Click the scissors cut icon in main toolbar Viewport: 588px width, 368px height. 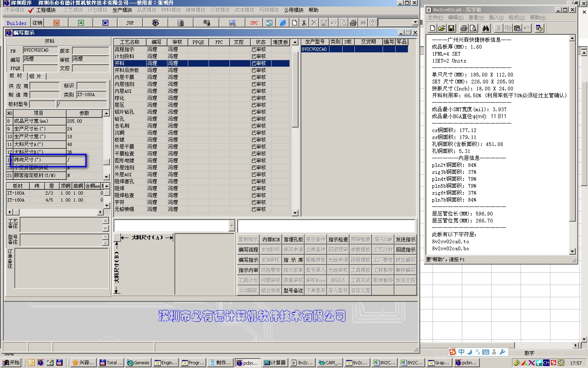(304, 23)
